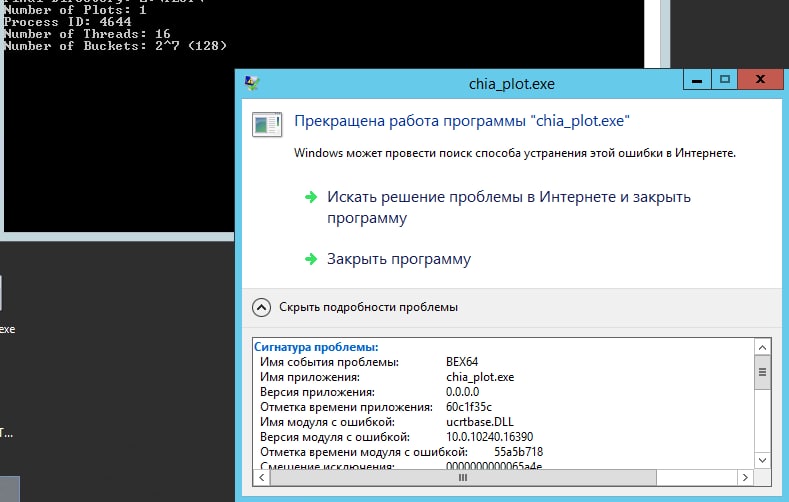Click the chia_plot.exe dialog title text
The height and width of the screenshot is (502, 789).
512,84
